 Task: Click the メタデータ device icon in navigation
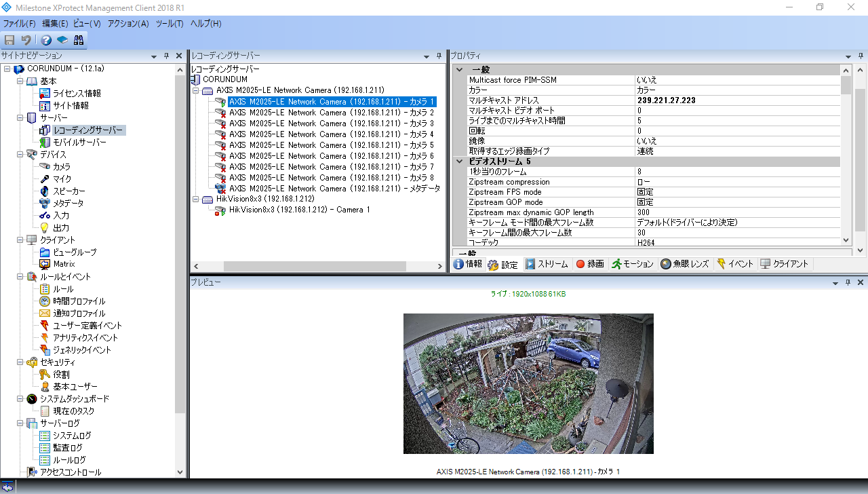[x=45, y=204]
